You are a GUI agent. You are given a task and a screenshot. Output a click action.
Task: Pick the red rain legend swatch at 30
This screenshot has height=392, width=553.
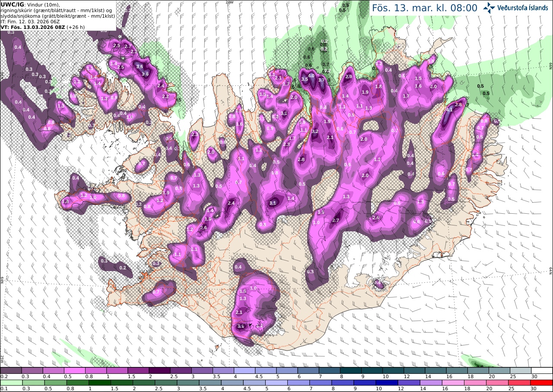pyautogui.click(x=542, y=383)
